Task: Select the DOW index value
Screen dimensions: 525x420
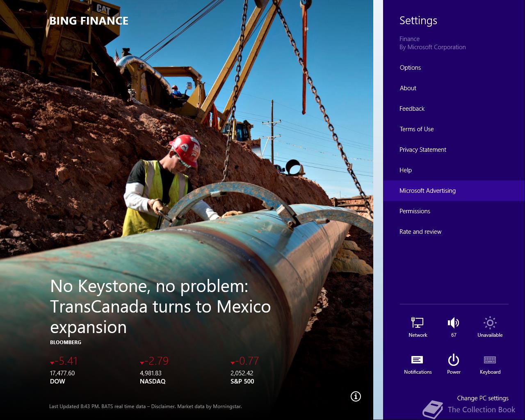Action: pyautogui.click(x=62, y=373)
